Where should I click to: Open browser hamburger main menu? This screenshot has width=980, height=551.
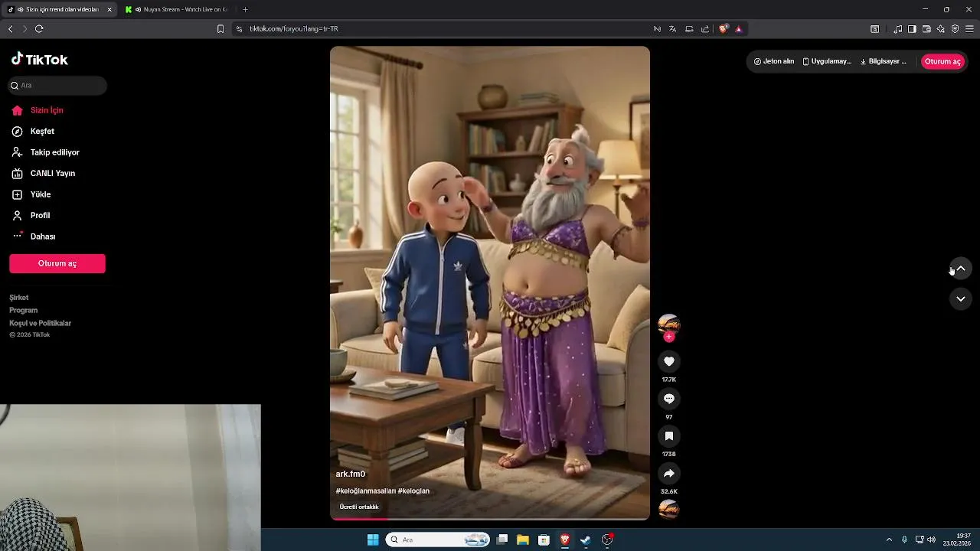point(969,29)
